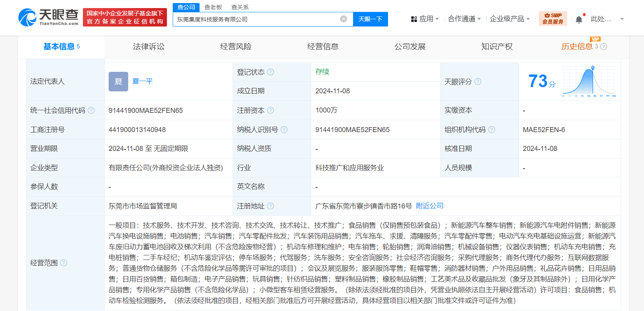
Task: Expand the 应用 dropdown menu
Action: point(425,19)
